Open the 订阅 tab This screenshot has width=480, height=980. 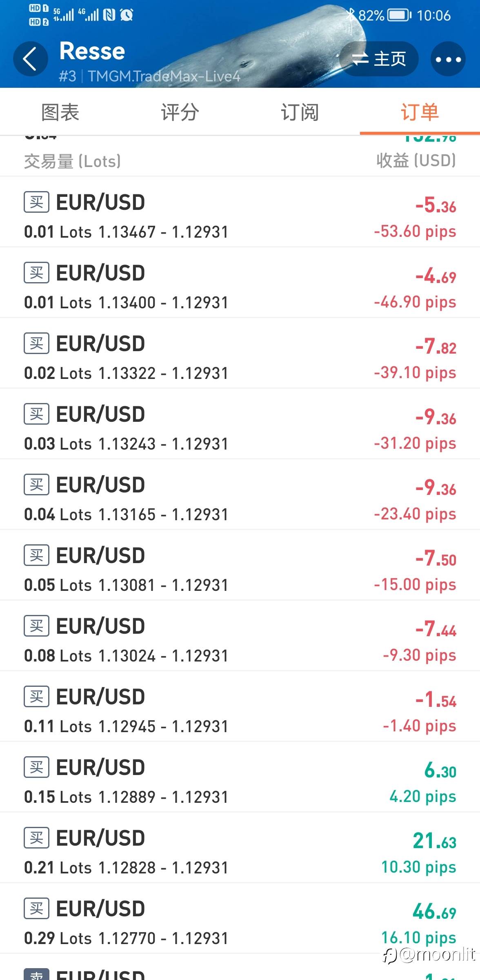pos(300,112)
